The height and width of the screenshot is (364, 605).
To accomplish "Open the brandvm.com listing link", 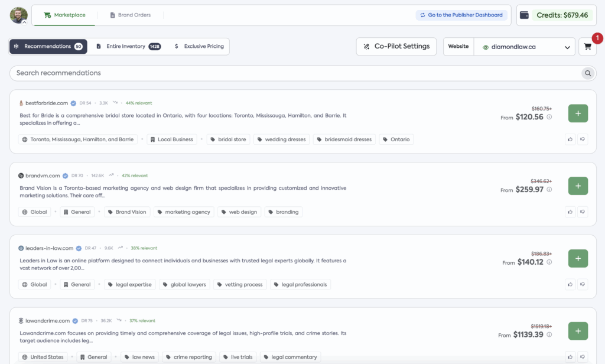I will tap(43, 175).
